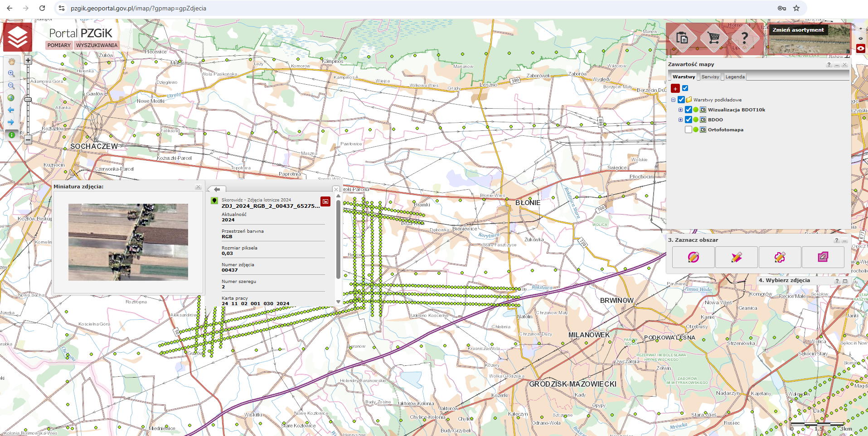868x436 pixels.
Task: Open the POMIARY menu
Action: pos(59,45)
